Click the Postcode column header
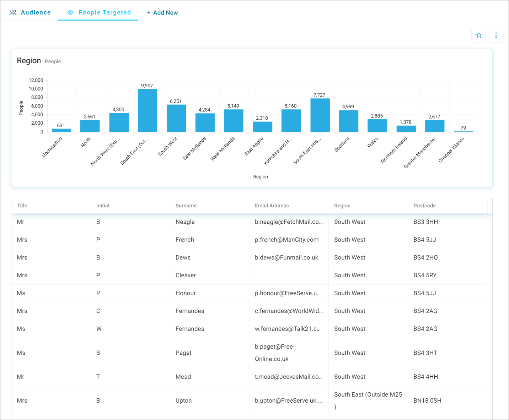The image size is (509, 420). click(x=424, y=206)
